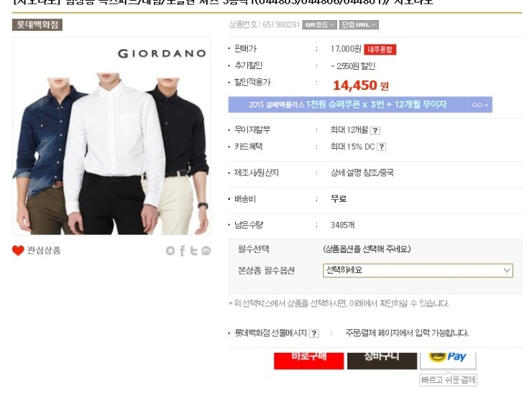Click the Giordano shirts product image
The width and height of the screenshot is (532, 401).
[111, 136]
